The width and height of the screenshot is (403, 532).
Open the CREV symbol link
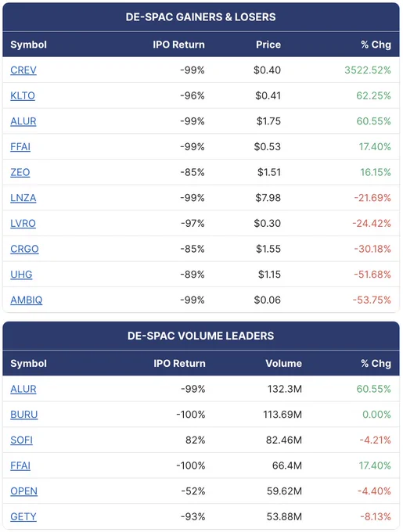(x=23, y=70)
